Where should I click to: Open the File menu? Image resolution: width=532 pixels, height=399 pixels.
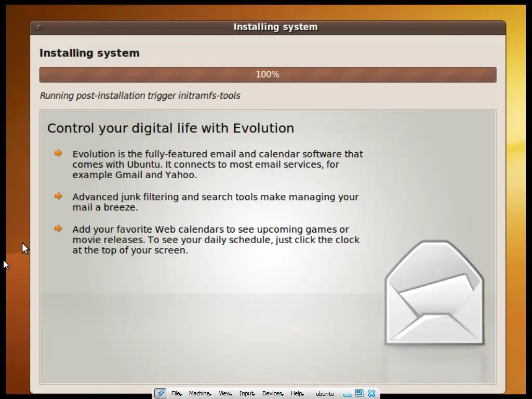coord(176,394)
